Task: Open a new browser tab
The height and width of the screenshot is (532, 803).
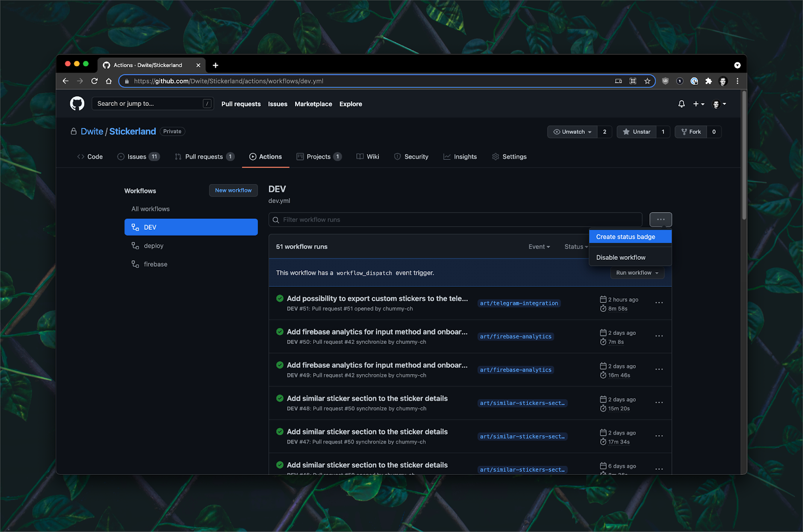Action: tap(215, 65)
